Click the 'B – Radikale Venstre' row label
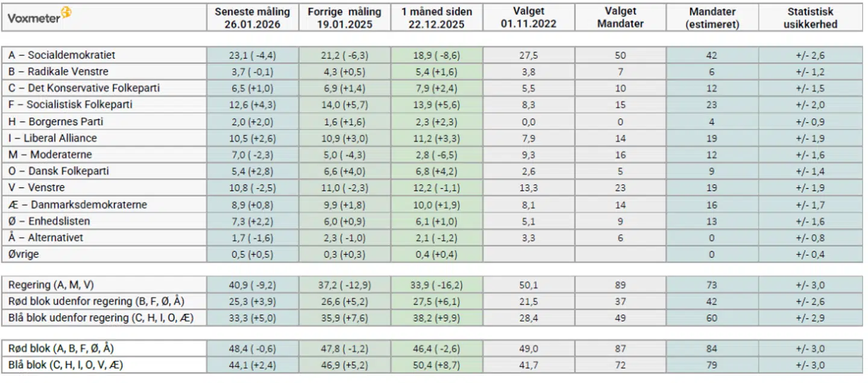Image resolution: width=868 pixels, height=383 pixels. point(58,72)
